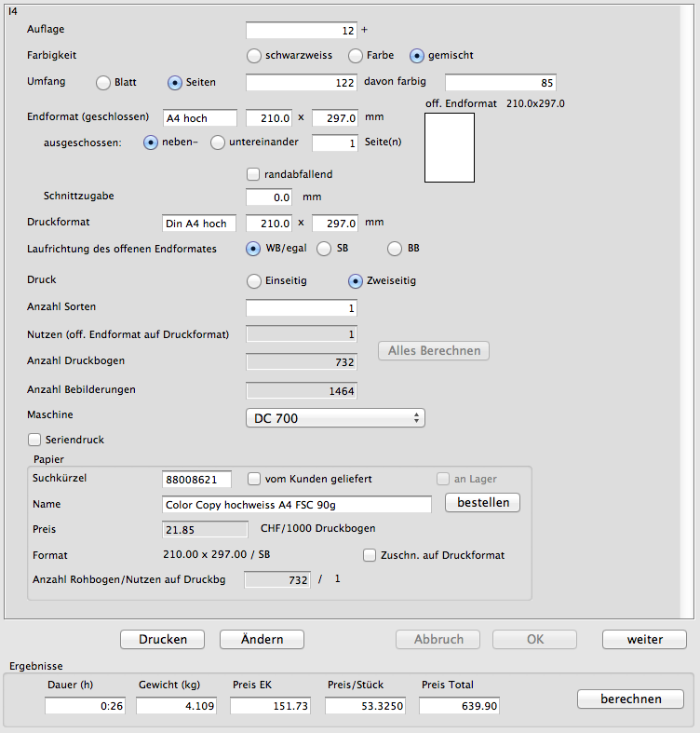Open the Maschine DC 700 dropdown
This screenshot has width=700, height=733.
pos(335,418)
